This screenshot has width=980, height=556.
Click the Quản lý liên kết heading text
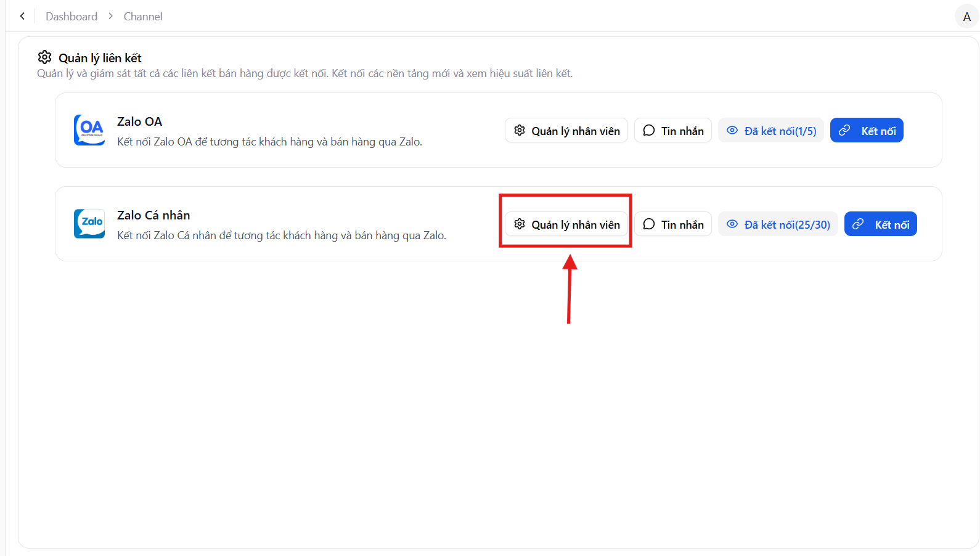(100, 58)
